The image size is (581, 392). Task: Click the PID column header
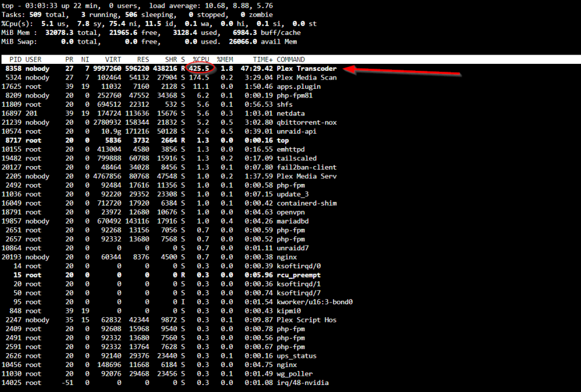15,60
